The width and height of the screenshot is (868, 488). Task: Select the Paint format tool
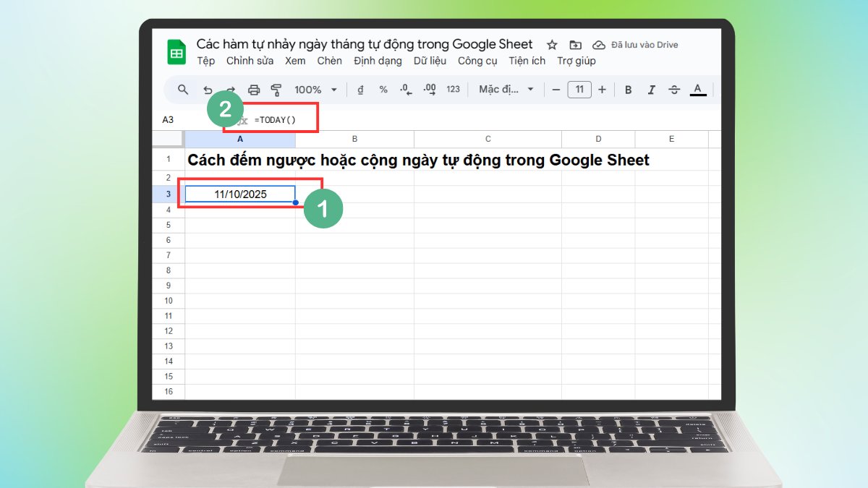277,89
